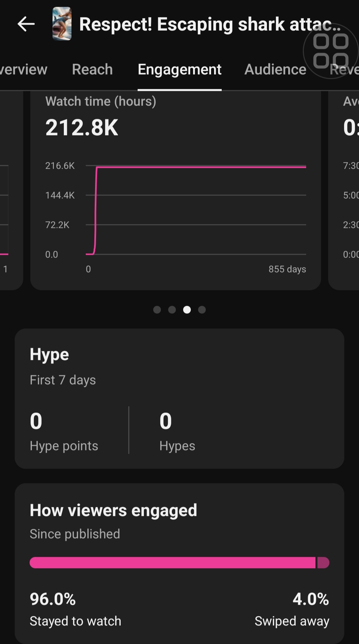Open the Audience tab

point(275,69)
